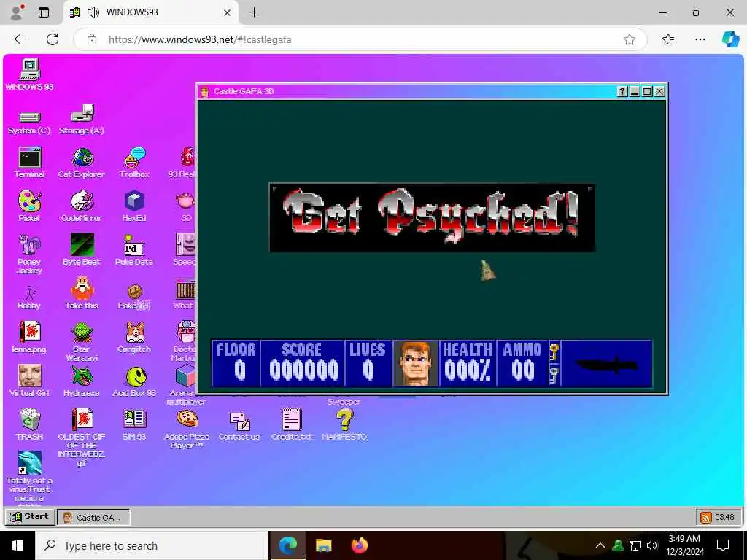Launch the Robby stick figure icon
This screenshot has width=747, height=560.
tap(29, 297)
